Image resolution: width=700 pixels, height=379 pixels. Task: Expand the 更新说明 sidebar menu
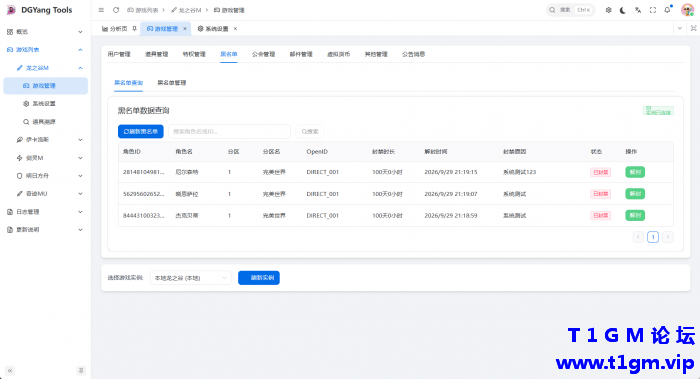tap(45, 229)
